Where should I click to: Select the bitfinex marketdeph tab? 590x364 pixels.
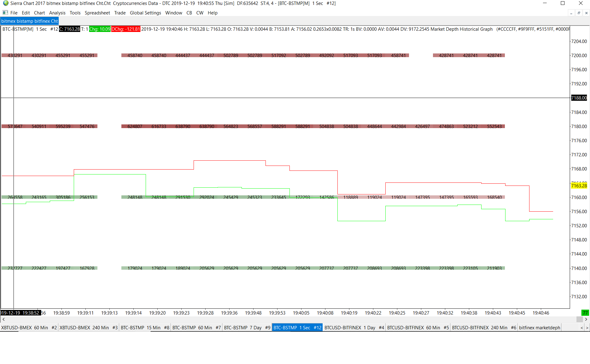click(x=539, y=328)
